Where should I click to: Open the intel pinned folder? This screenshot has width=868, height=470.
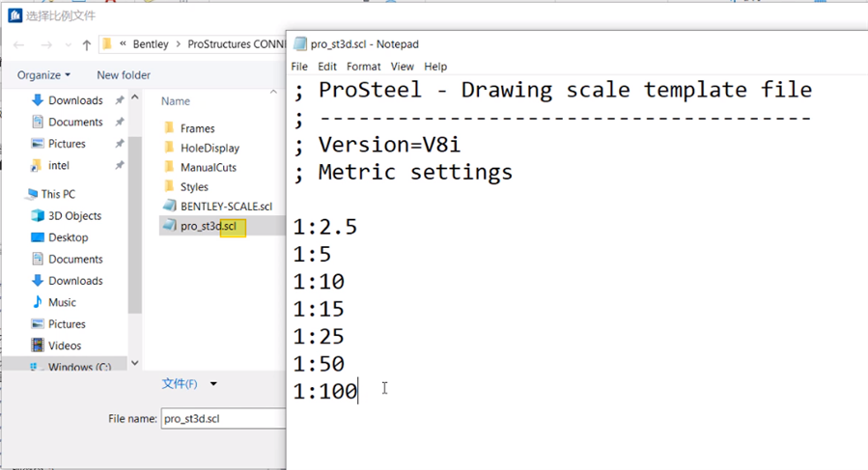58,165
